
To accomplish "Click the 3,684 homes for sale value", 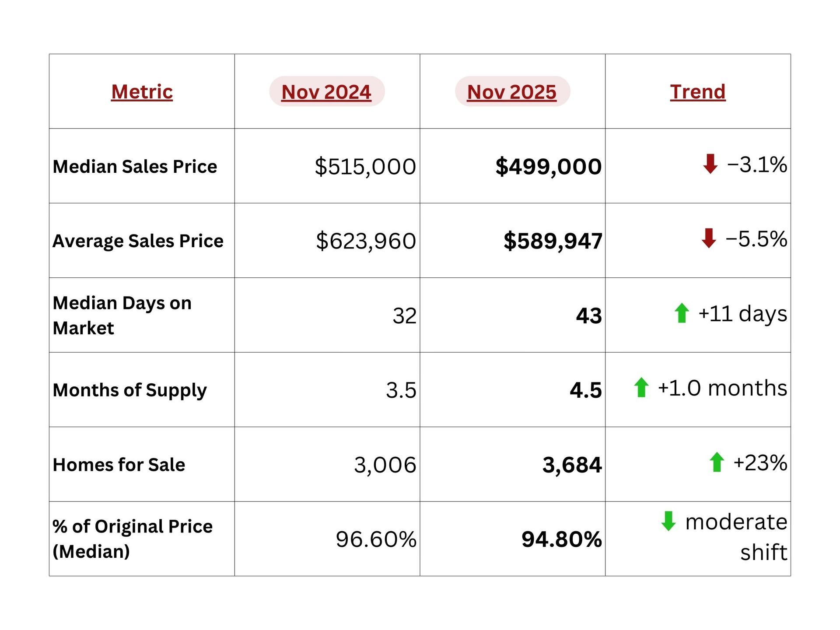I will pyautogui.click(x=572, y=465).
